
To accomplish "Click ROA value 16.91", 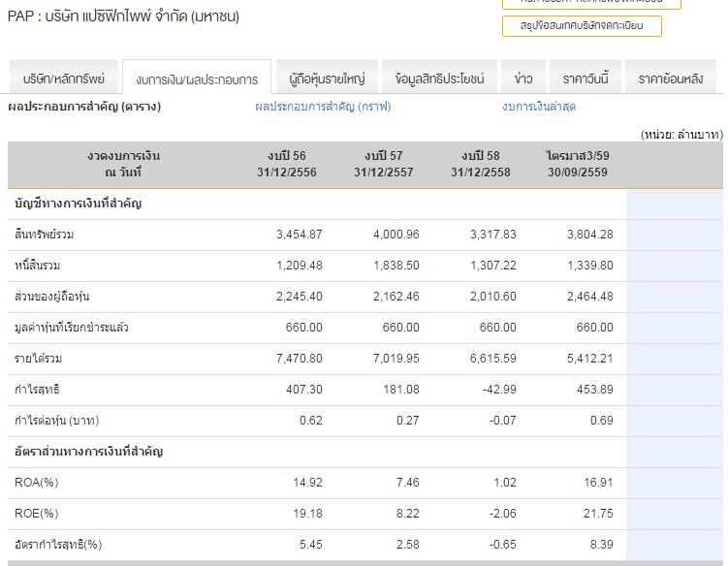I will click(598, 483).
